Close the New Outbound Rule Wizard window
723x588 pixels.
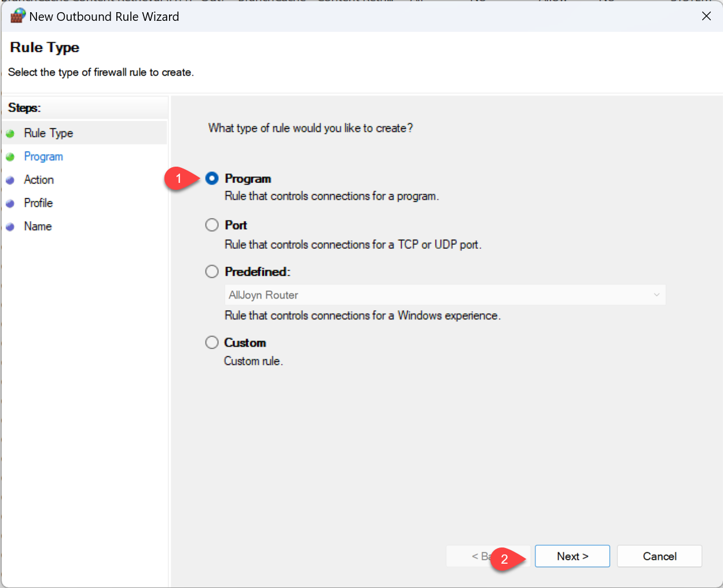click(x=706, y=16)
